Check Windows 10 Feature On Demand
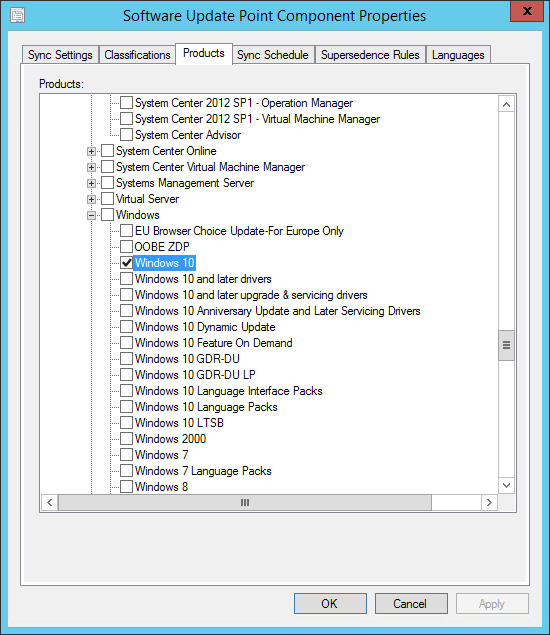Viewport: 550px width, 635px height. pos(126,343)
